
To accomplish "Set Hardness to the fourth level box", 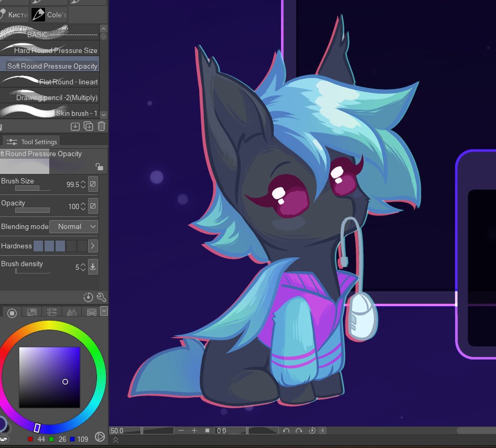I will tap(71, 246).
